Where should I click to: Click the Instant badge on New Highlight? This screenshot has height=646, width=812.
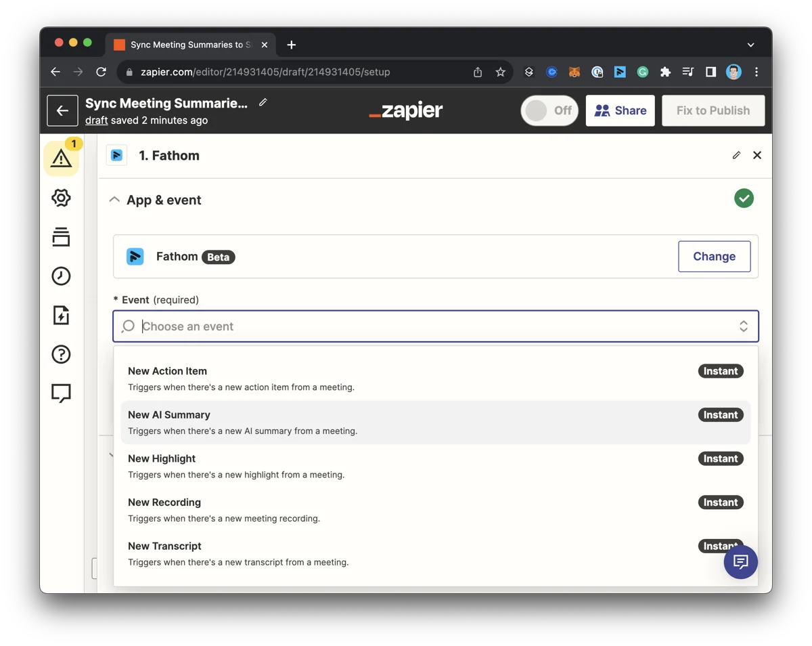click(x=721, y=458)
